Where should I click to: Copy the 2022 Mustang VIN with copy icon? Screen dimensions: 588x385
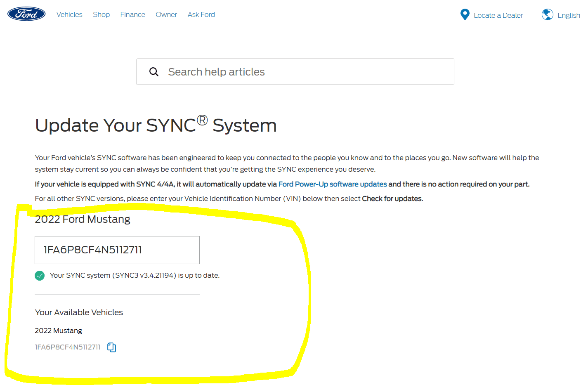point(111,347)
